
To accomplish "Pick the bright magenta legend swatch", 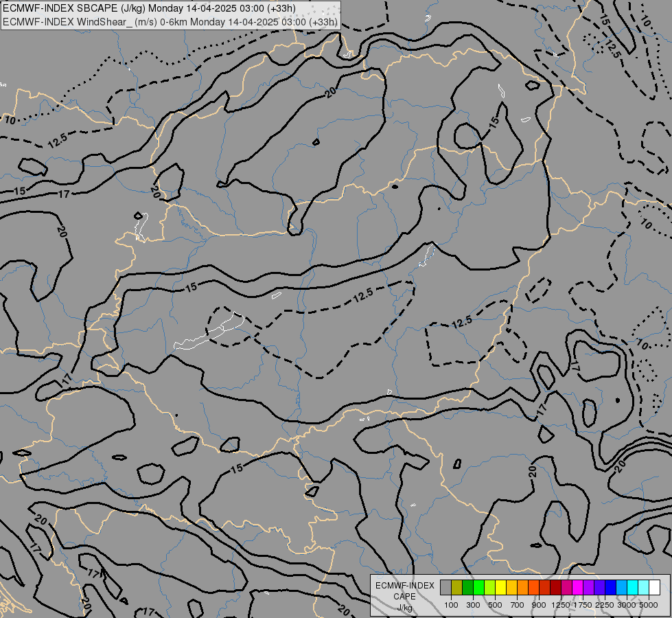I will [x=577, y=587].
